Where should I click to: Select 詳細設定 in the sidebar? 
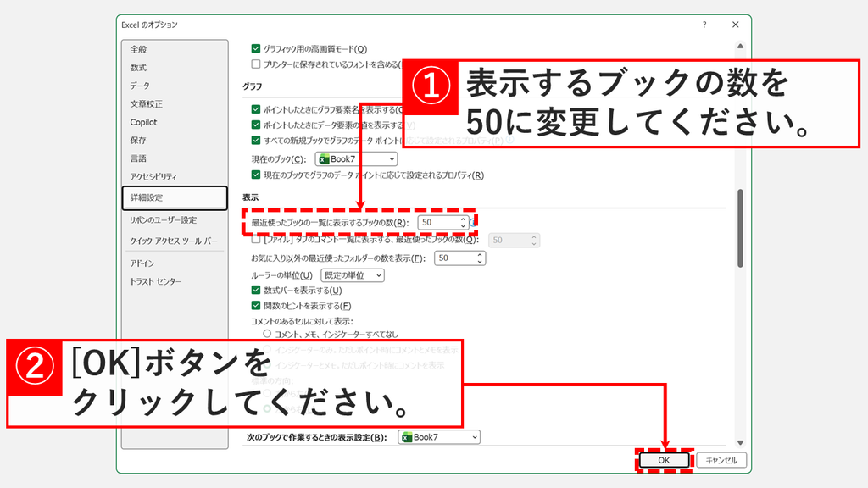[x=175, y=197]
